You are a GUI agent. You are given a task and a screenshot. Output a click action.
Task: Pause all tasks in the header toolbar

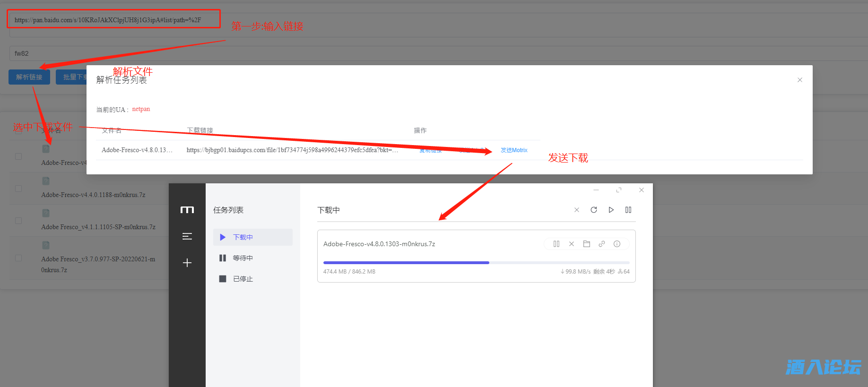pyautogui.click(x=628, y=210)
